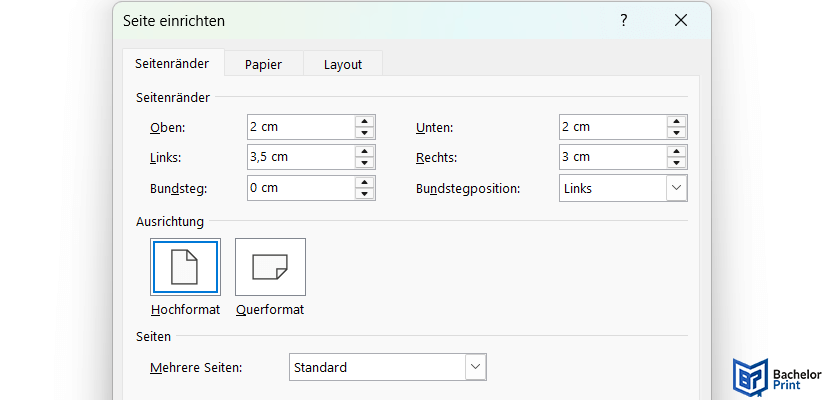Open the Layout tab
This screenshot has height=400, width=825.
[x=343, y=65]
